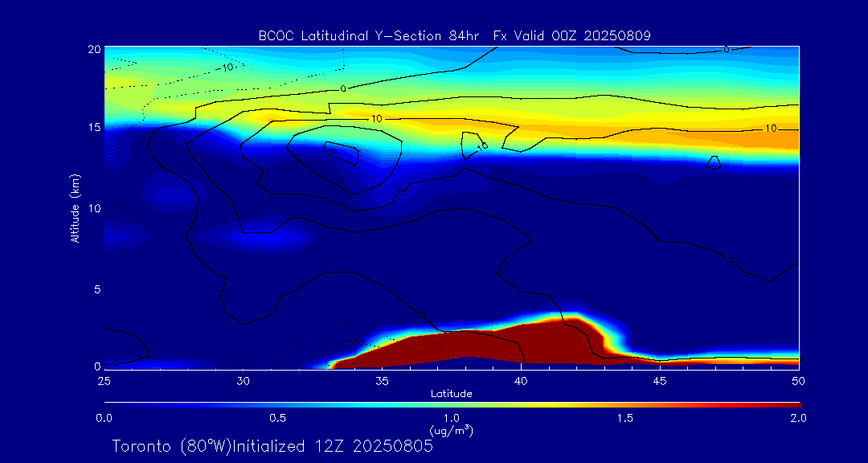Click the x-axis tick label "45"
The image size is (868, 463).
660,380
